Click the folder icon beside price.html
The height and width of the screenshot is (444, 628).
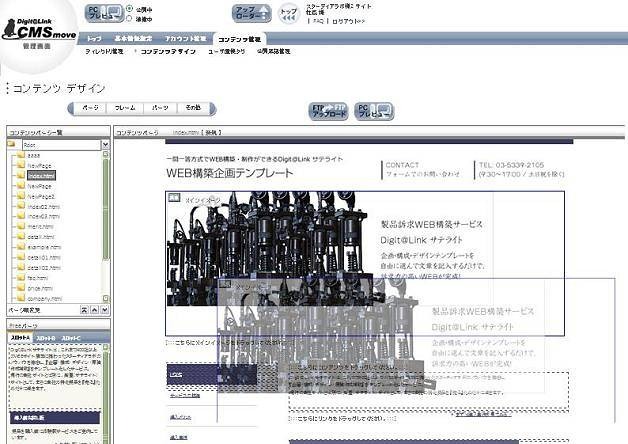[21, 287]
